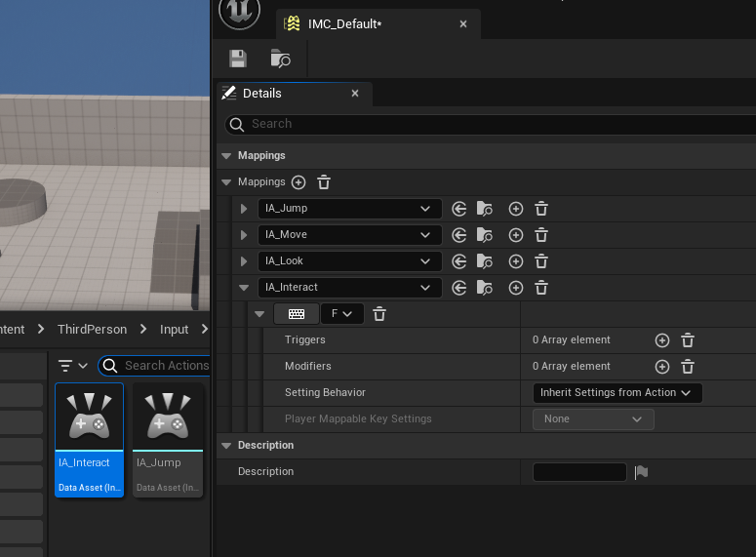Screen dimensions: 756x557
Task: Add a key binding to IA_Look
Action: coord(516,261)
